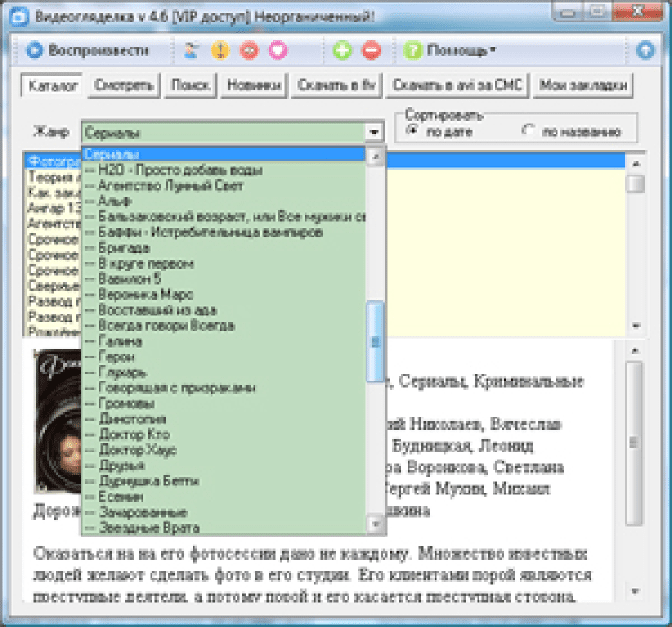Click the Воспроизвести play button
This screenshot has height=627, width=672.
click(88, 50)
